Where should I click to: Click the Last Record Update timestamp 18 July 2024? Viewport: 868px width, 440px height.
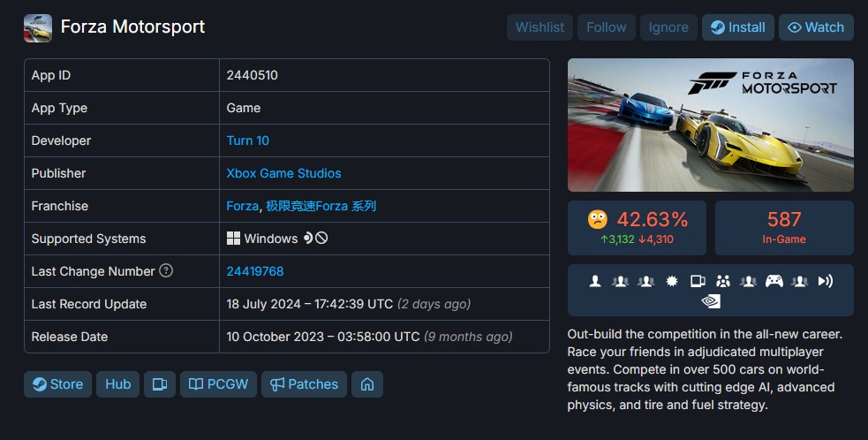(x=309, y=304)
